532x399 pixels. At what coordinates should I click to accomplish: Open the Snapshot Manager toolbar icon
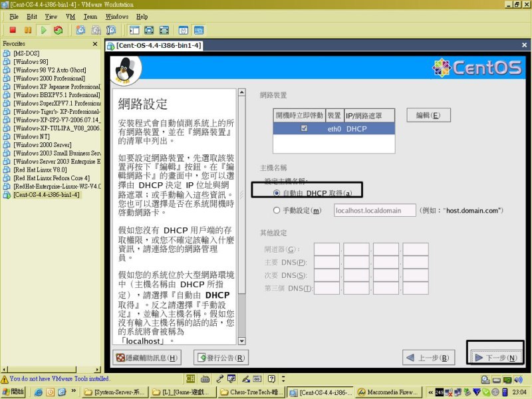111,30
